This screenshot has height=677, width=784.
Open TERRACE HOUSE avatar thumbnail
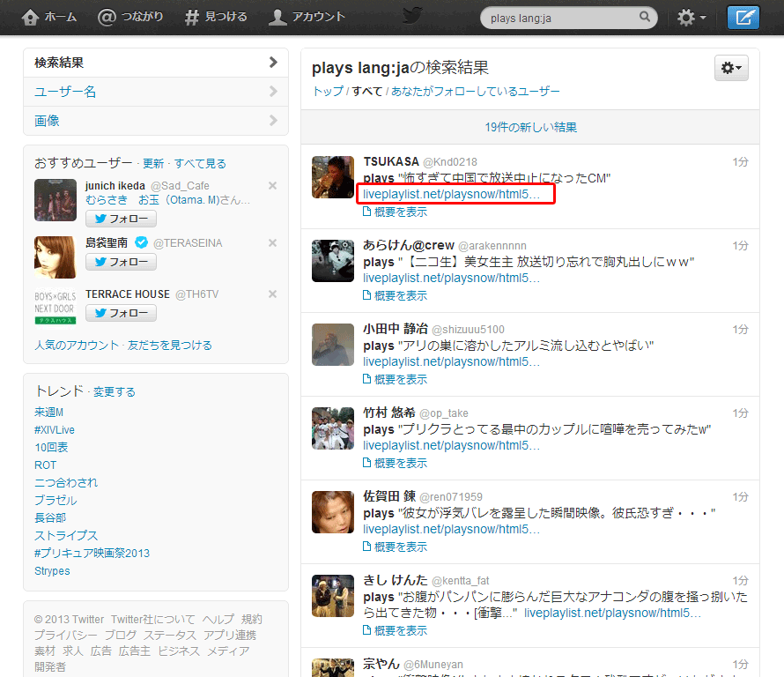55,307
